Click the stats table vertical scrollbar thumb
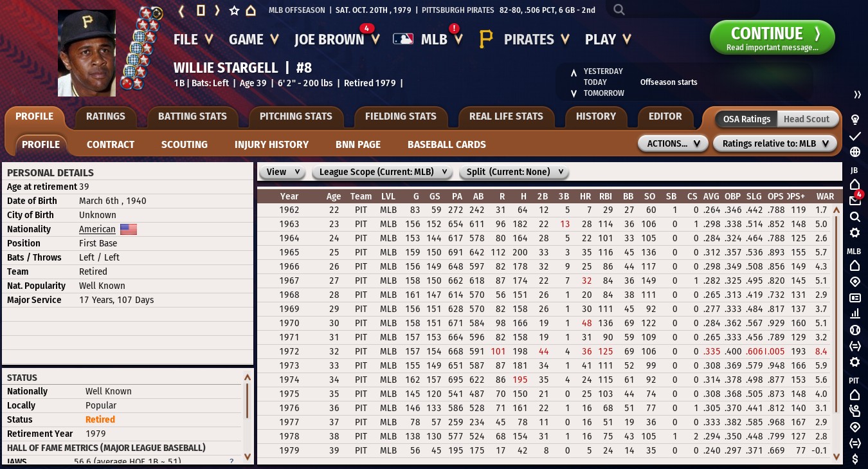 click(836, 314)
